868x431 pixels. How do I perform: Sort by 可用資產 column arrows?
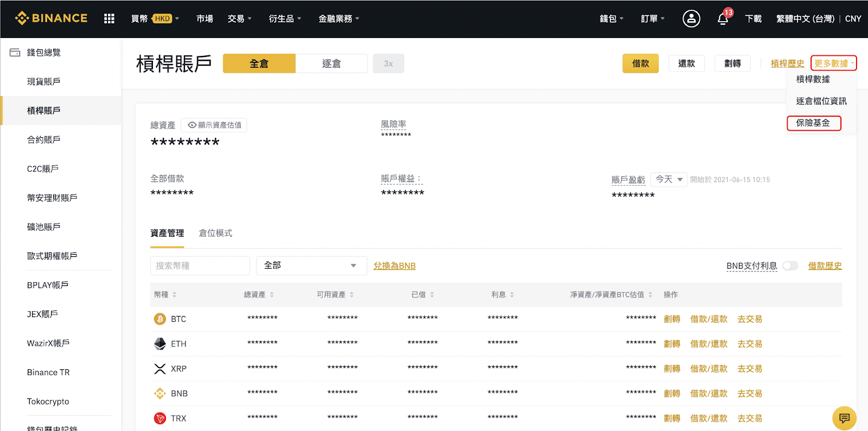(352, 295)
